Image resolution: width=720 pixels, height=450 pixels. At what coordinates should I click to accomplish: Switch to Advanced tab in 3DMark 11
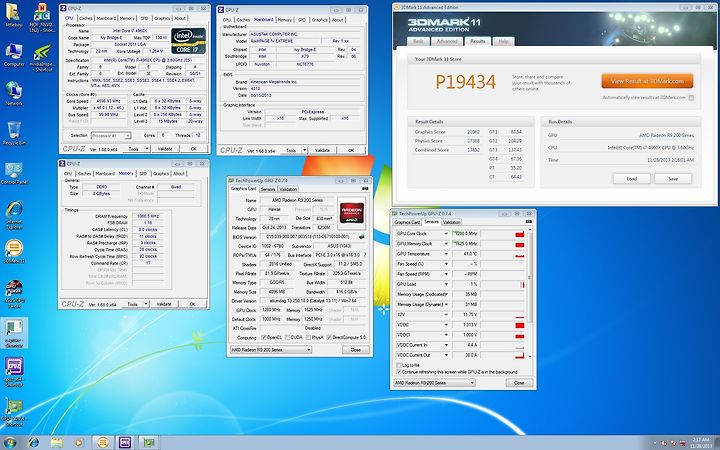click(446, 41)
